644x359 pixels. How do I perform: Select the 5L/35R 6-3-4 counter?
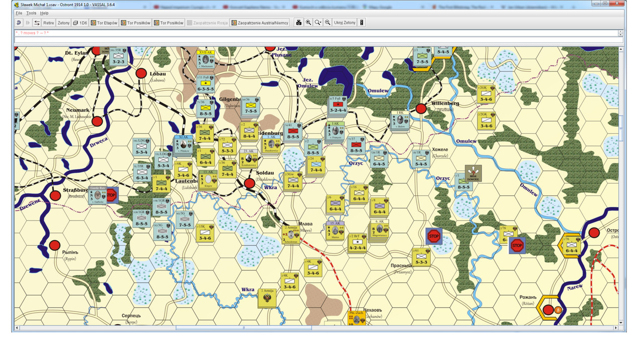(142, 173)
